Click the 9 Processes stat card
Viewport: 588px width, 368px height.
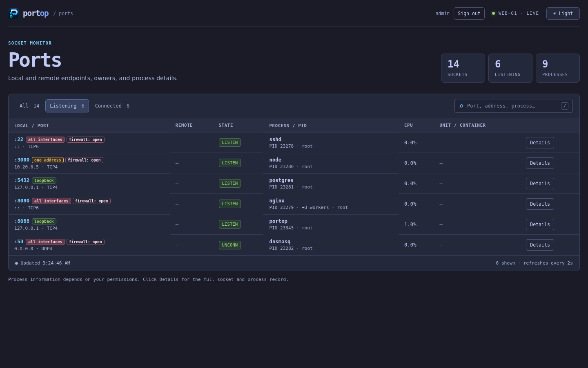pos(558,68)
